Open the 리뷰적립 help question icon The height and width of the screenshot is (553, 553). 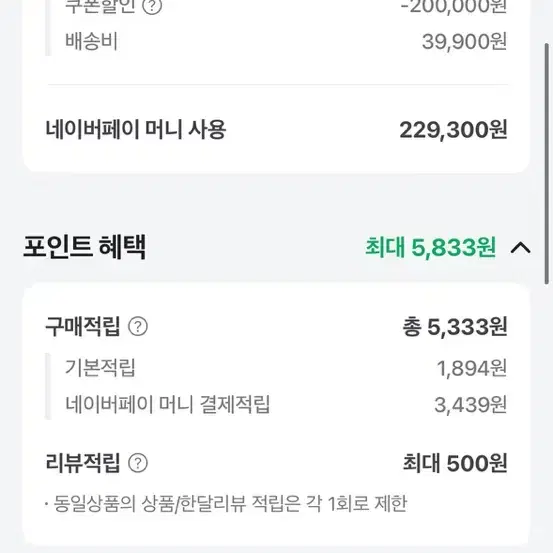(138, 463)
